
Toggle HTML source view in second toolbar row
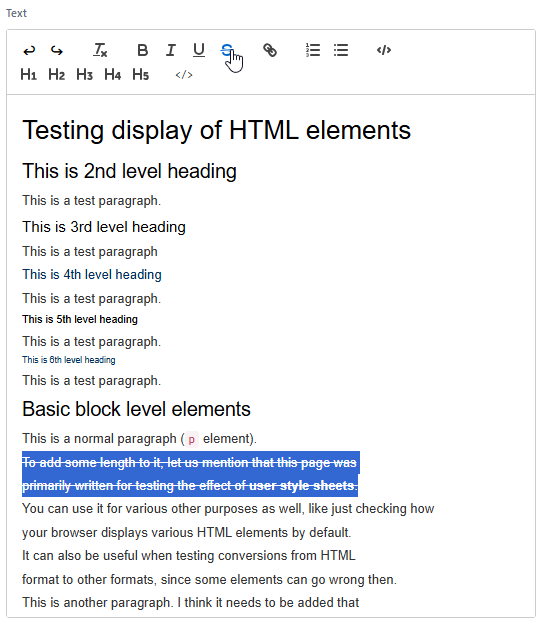click(x=184, y=75)
